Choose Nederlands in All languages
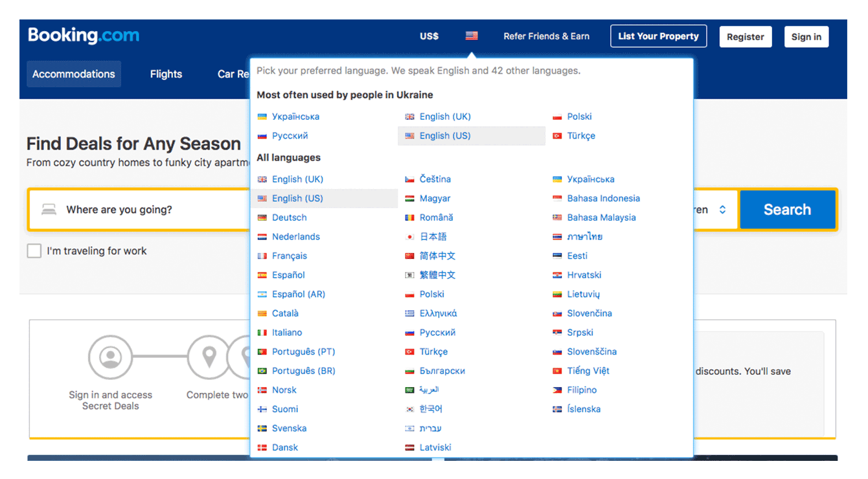Image resolution: width=868 pixels, height=479 pixels. (296, 237)
